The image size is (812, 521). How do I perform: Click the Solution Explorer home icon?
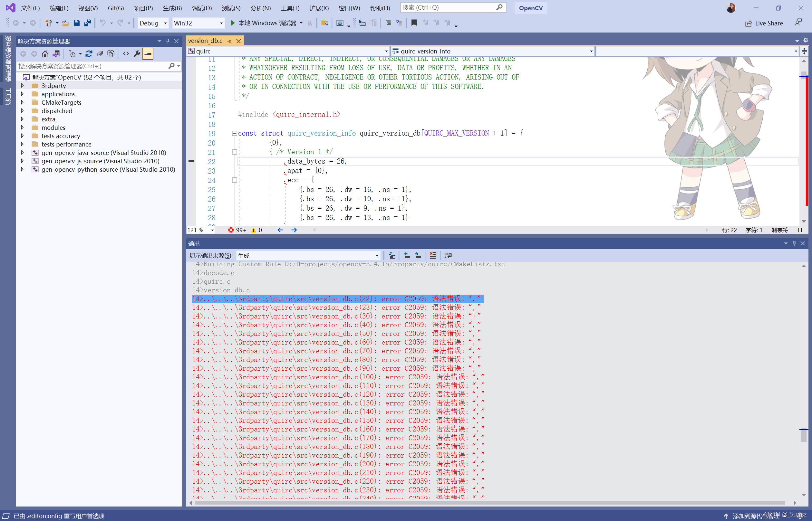click(45, 53)
